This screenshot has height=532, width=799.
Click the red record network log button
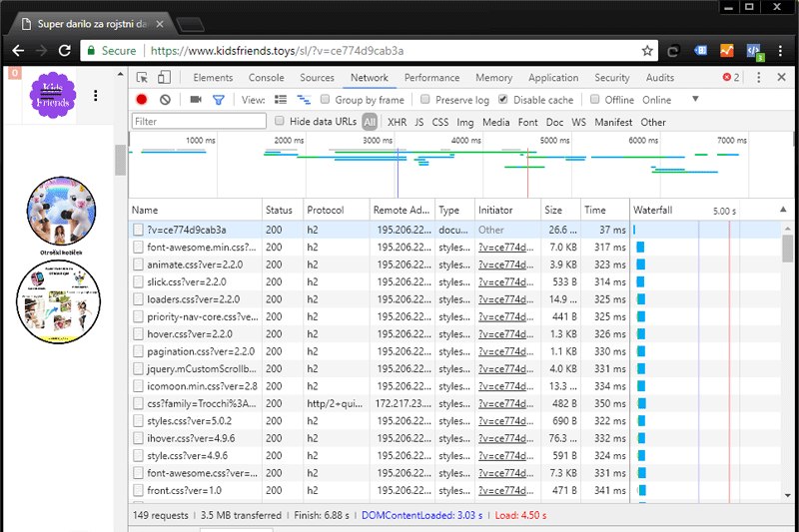click(x=142, y=100)
